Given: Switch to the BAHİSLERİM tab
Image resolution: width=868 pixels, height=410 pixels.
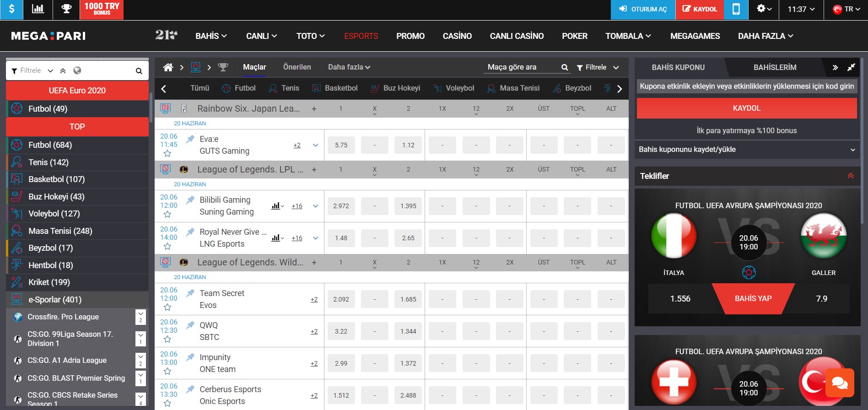Looking at the screenshot, I should coord(775,67).
